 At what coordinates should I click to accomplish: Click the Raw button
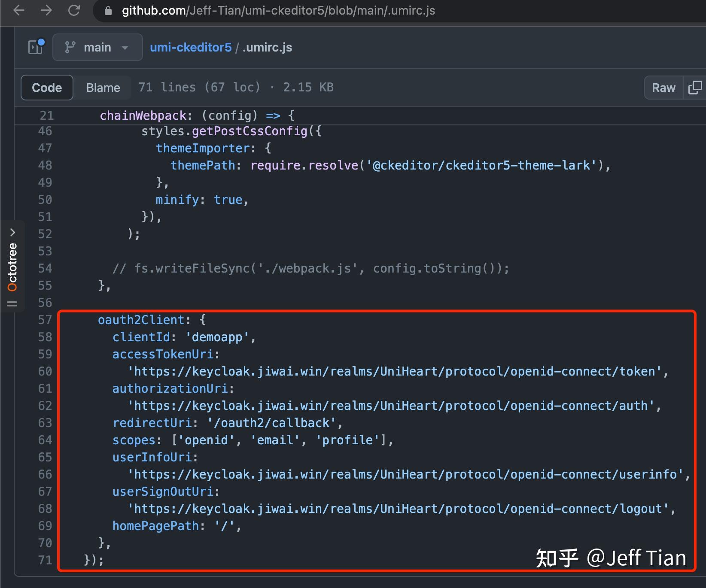663,88
